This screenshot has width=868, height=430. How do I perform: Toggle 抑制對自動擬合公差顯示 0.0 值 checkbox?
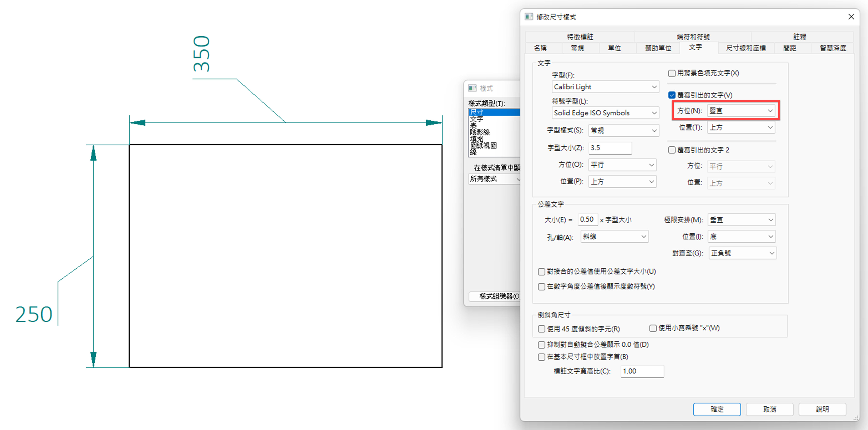click(541, 345)
